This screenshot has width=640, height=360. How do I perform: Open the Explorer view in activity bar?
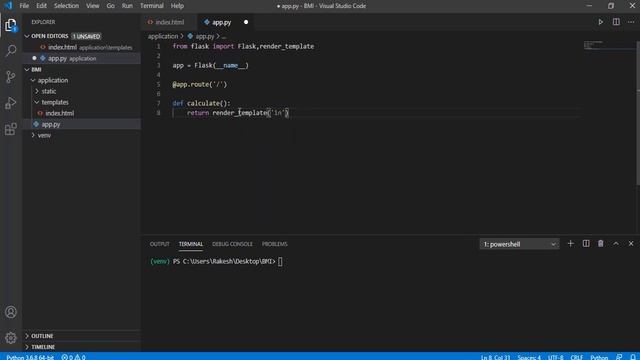point(11,25)
